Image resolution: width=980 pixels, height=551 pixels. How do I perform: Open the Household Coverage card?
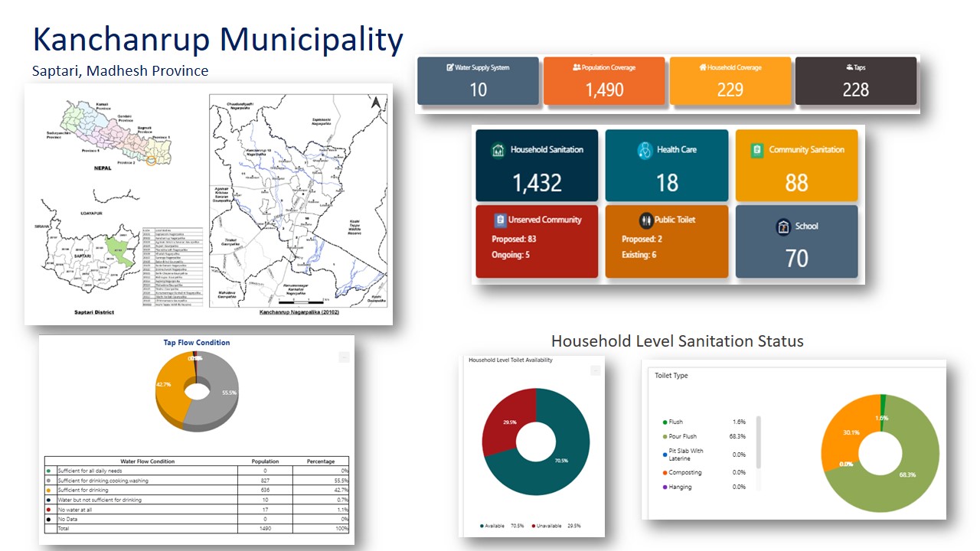tap(730, 80)
